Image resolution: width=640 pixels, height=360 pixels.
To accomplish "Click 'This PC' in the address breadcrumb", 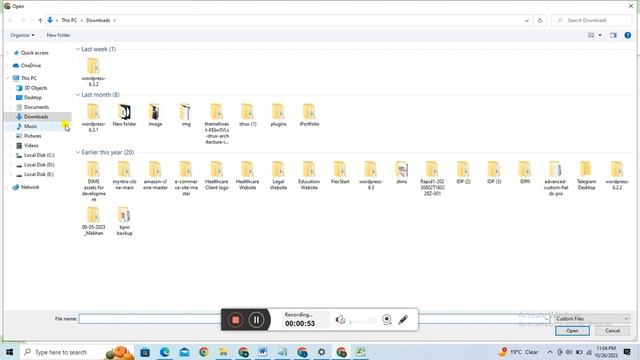I will click(69, 20).
